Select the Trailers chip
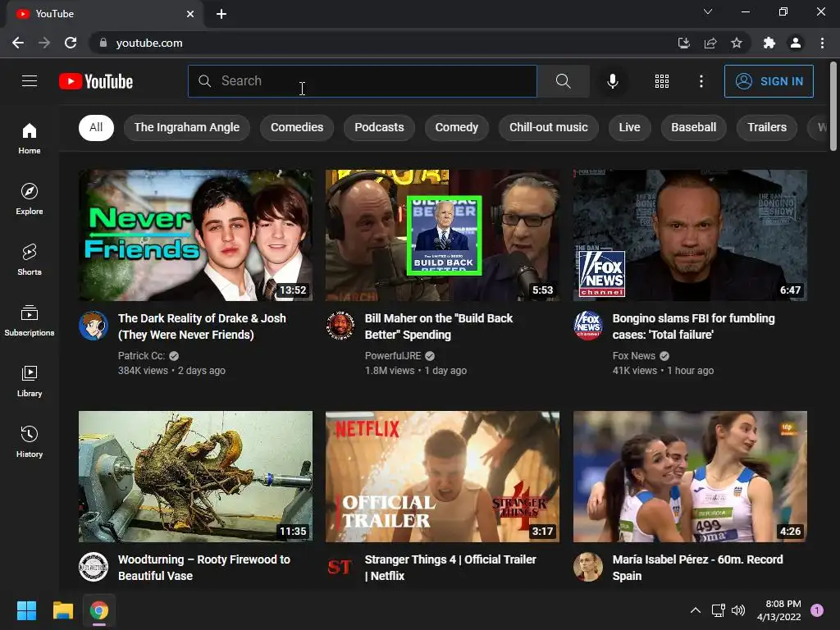This screenshot has height=630, width=840. [767, 127]
